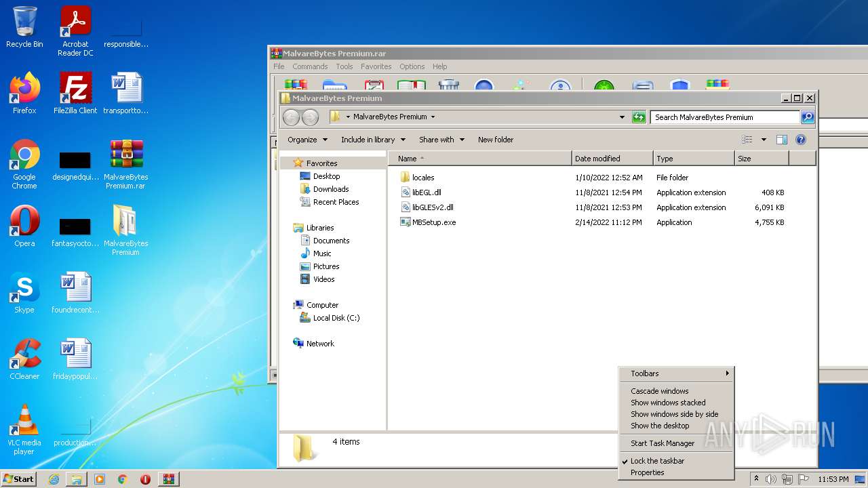Choose Show windows side by side
The width and height of the screenshot is (868, 488).
tap(676, 414)
